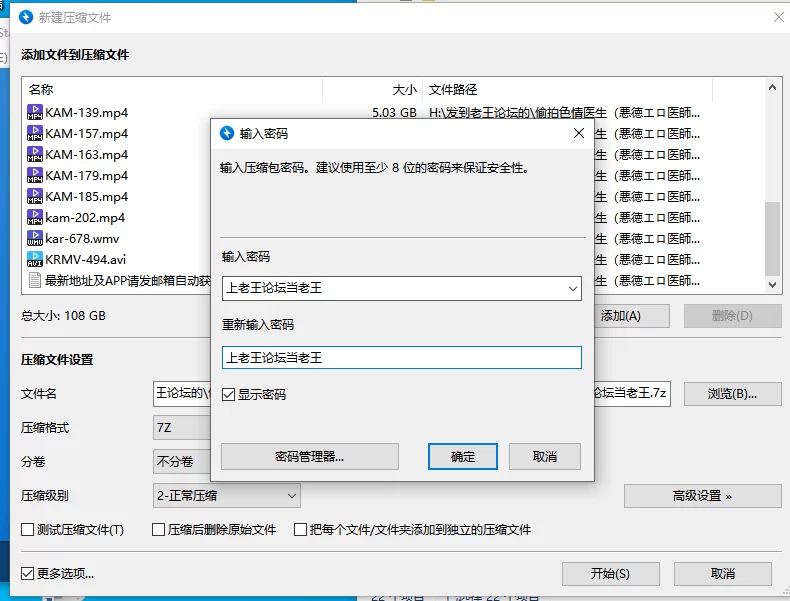Select the KAM-157.mp4 file name

click(86, 133)
